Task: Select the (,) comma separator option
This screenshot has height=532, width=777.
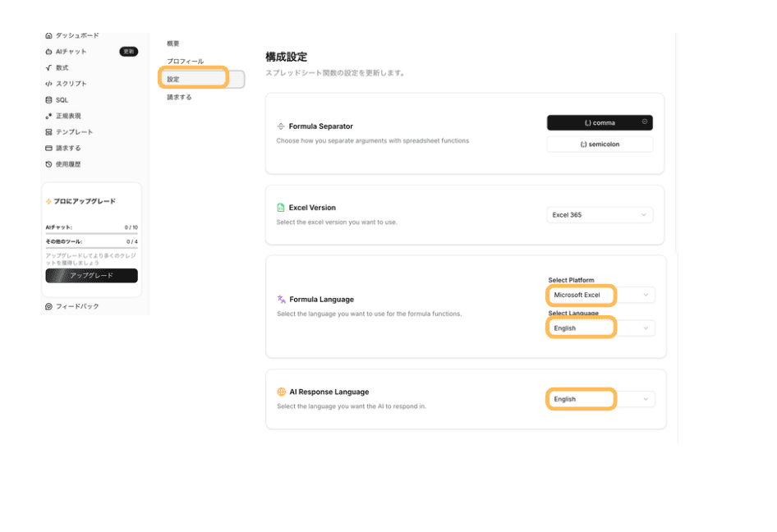Action: tap(600, 123)
